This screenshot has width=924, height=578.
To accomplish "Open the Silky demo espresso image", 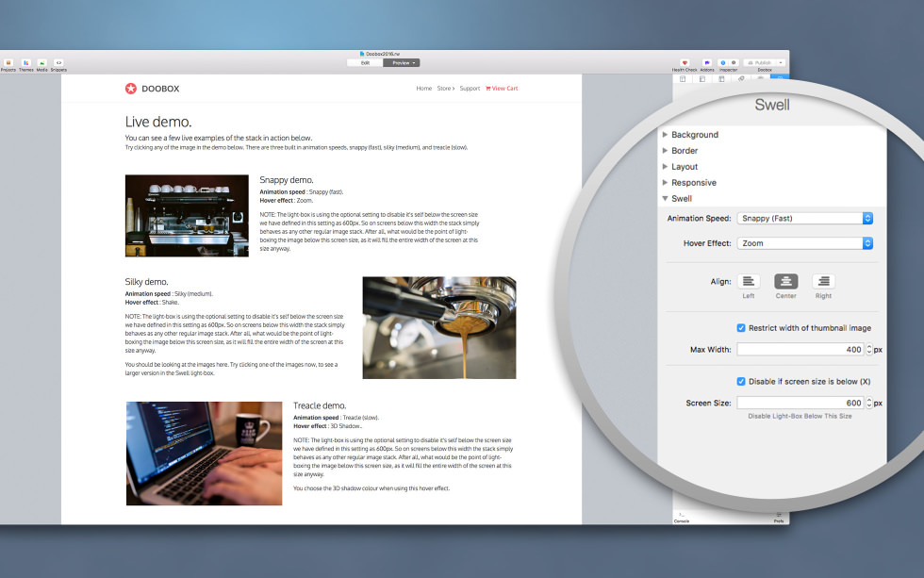I will [439, 327].
